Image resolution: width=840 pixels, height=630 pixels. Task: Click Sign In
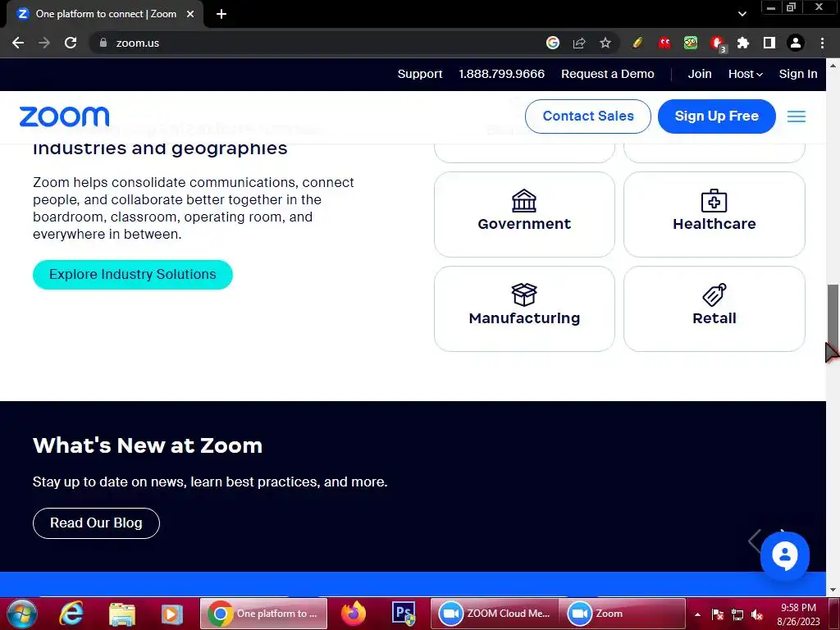[x=797, y=74]
